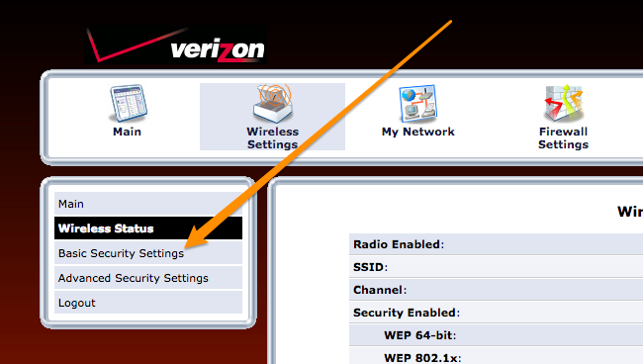Open Basic Security Settings
Screen dimensions: 643x364
148,253
